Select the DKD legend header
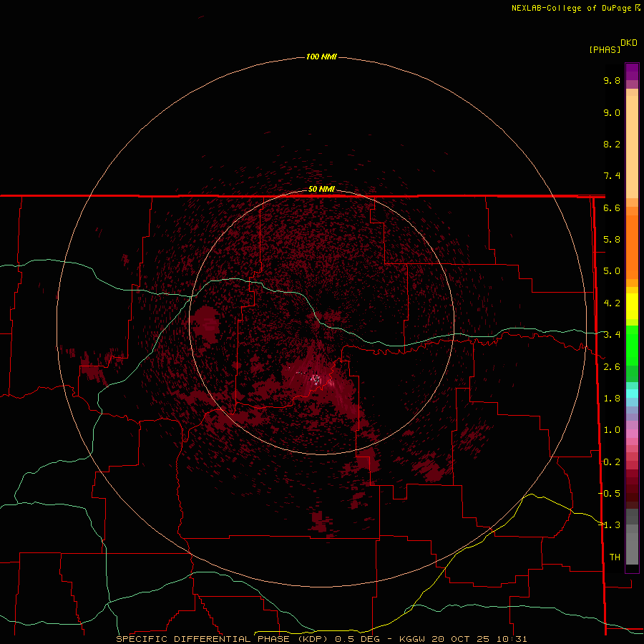The image size is (644, 644). (629, 42)
